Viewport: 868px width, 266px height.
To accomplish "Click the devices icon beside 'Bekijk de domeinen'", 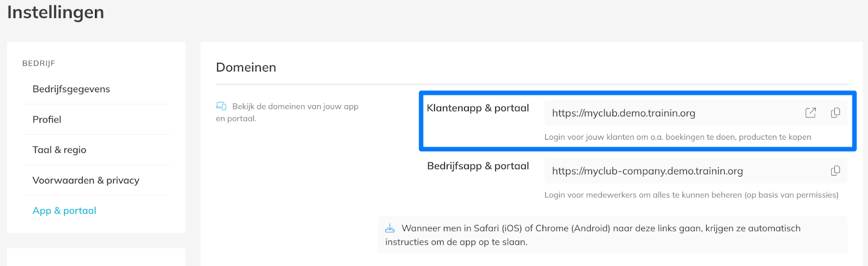I will click(221, 106).
